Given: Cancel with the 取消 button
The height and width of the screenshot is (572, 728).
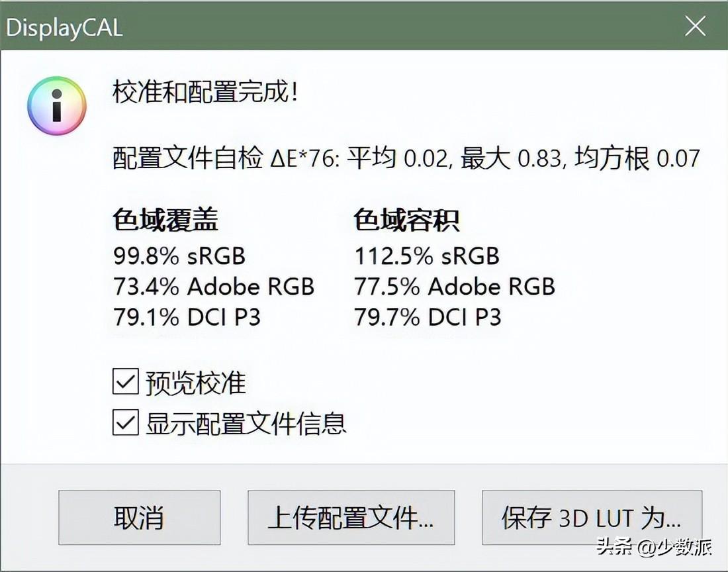Looking at the screenshot, I should pyautogui.click(x=139, y=518).
